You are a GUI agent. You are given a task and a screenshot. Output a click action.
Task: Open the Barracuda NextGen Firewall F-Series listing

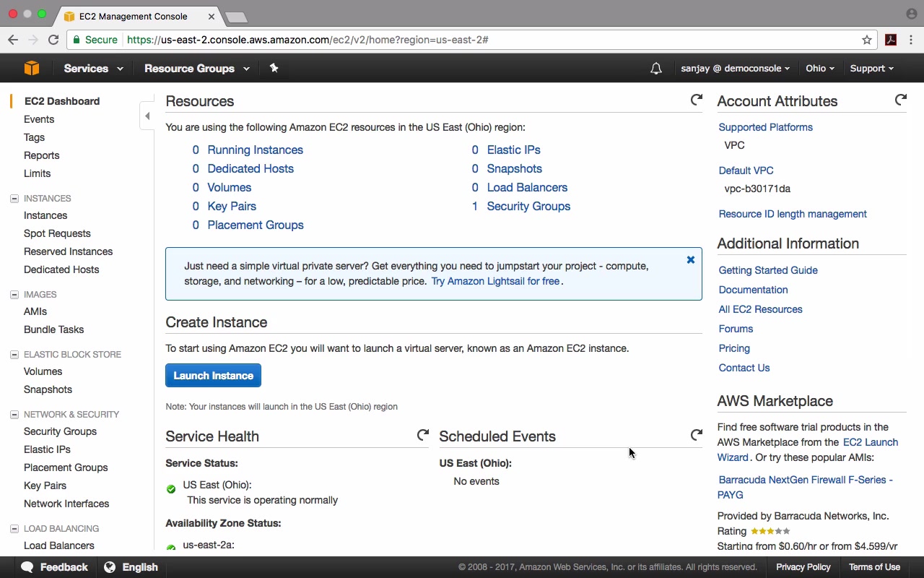pyautogui.click(x=806, y=487)
